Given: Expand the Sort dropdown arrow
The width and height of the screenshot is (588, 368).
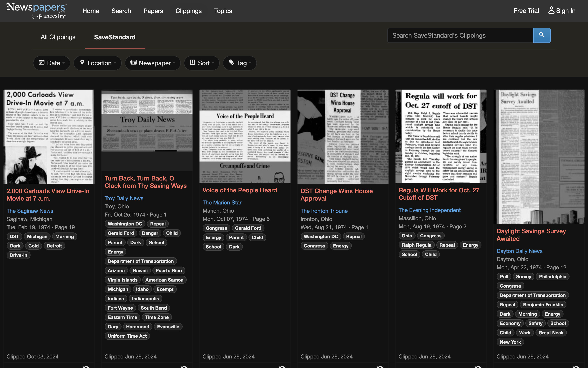Looking at the screenshot, I should (213, 63).
